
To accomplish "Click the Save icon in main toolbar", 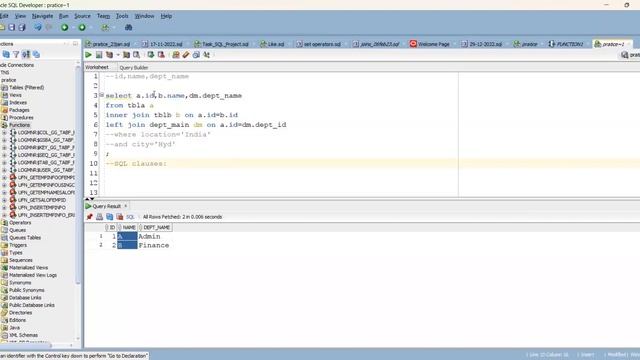I will pos(12,27).
